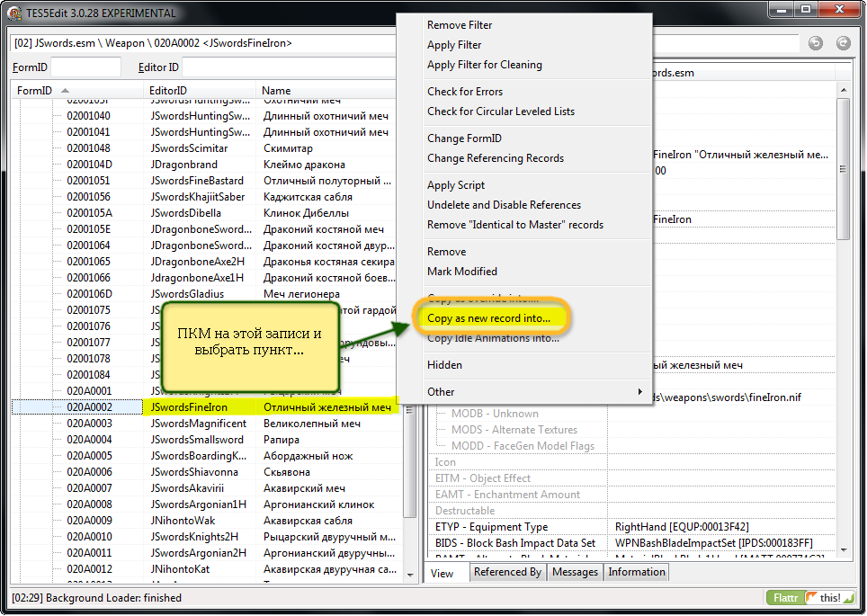This screenshot has width=867, height=616.
Task: Sort by the EditorID column header
Action: click(x=200, y=91)
